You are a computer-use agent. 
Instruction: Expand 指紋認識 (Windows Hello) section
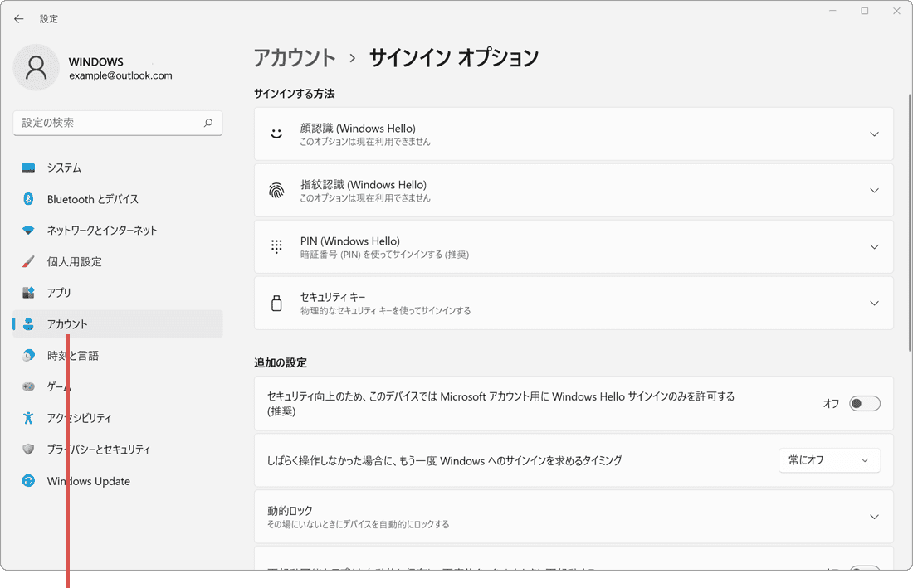coord(874,190)
